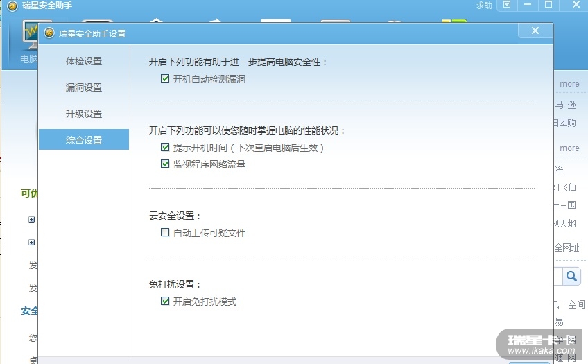Image resolution: width=588 pixels, height=364 pixels.
Task: Click the upper more link in right panel
Action: click(569, 84)
